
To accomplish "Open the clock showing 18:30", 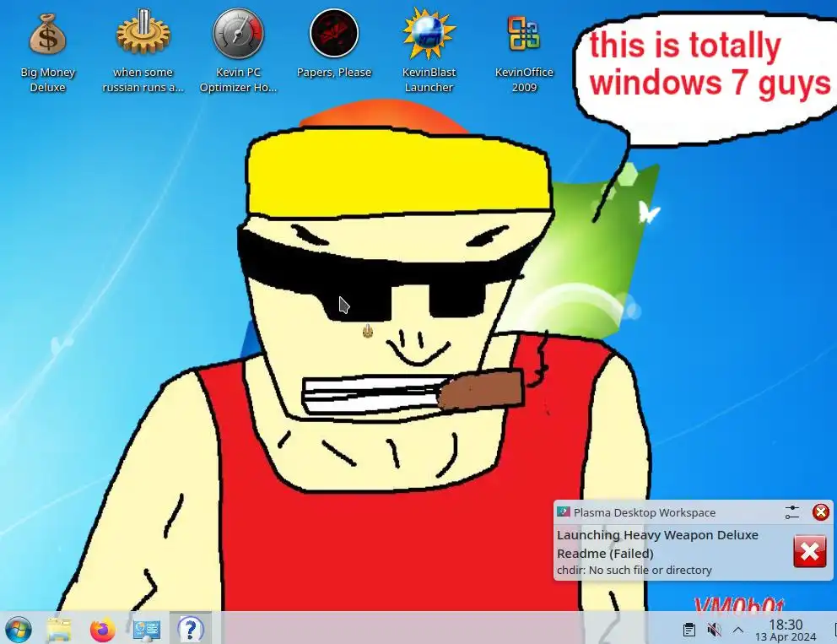I will [786, 630].
